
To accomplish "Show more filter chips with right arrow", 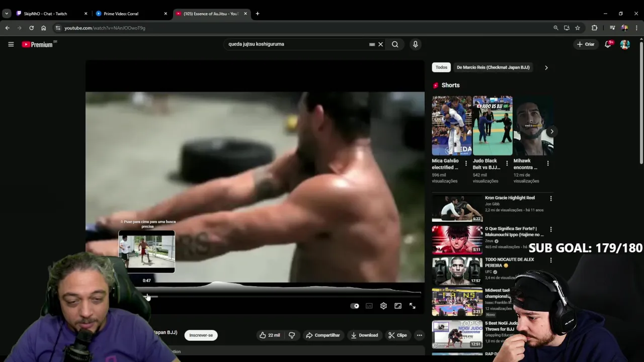I will [x=546, y=67].
